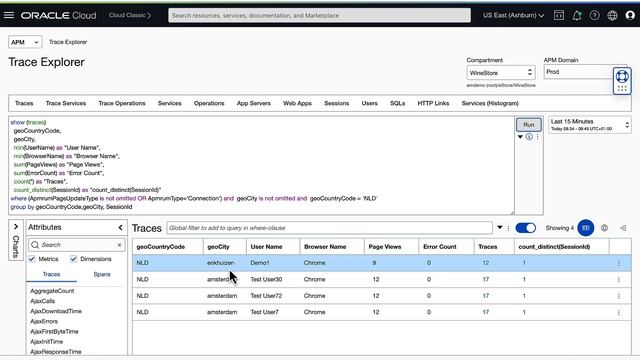The image size is (640, 360).
Task: Open row actions for Test User7 row
Action: click(619, 312)
